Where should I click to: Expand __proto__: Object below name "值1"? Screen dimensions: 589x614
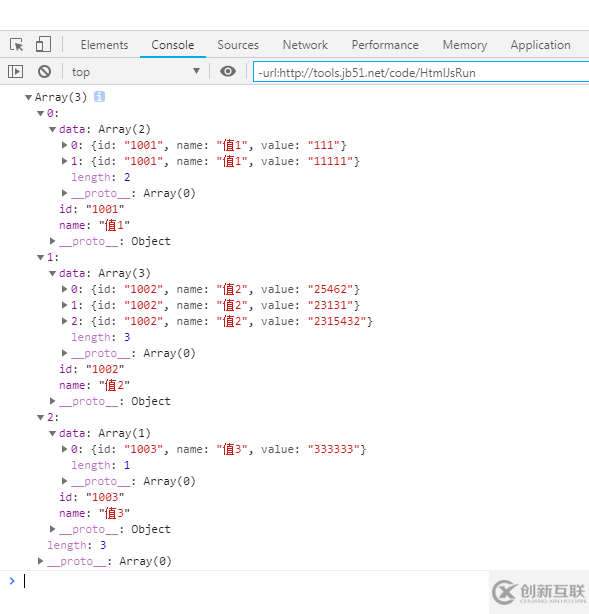(x=52, y=241)
